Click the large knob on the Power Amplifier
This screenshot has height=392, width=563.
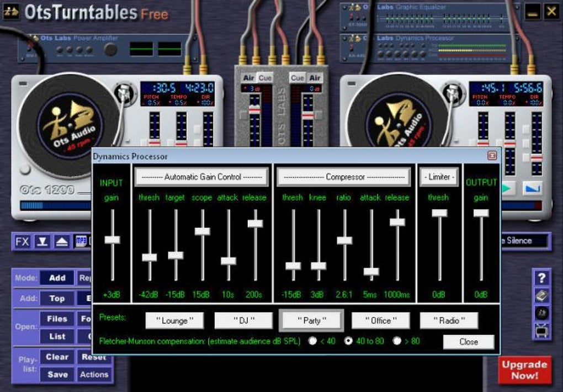point(110,50)
